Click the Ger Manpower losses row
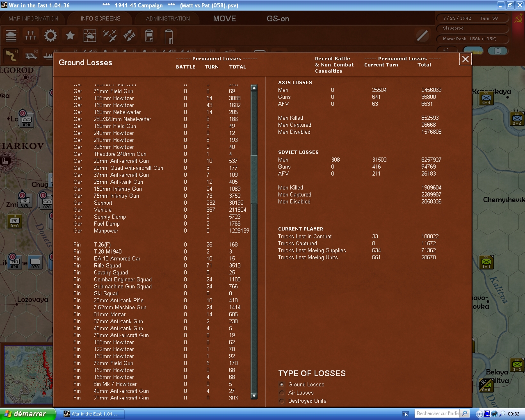Image resolution: width=525 pixels, height=420 pixels. (x=162, y=231)
